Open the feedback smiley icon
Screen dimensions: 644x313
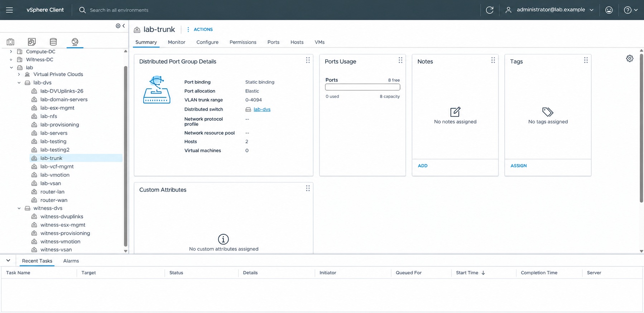point(609,10)
